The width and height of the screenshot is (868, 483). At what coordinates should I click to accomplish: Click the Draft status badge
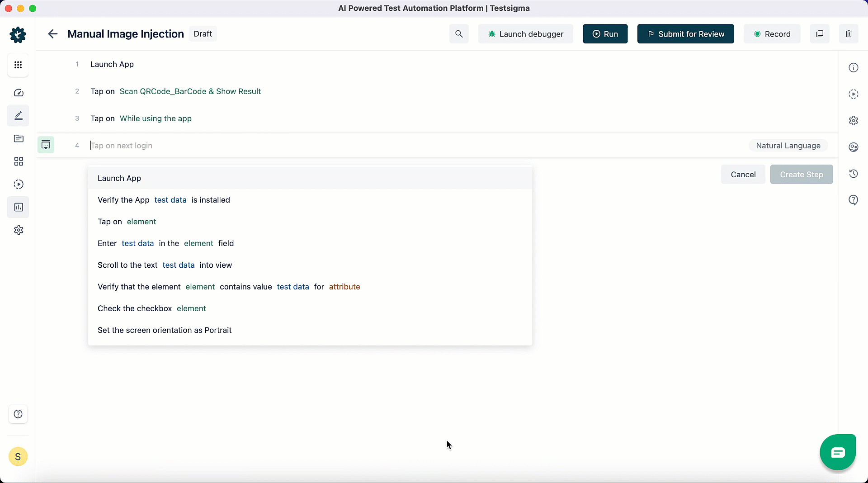(203, 34)
